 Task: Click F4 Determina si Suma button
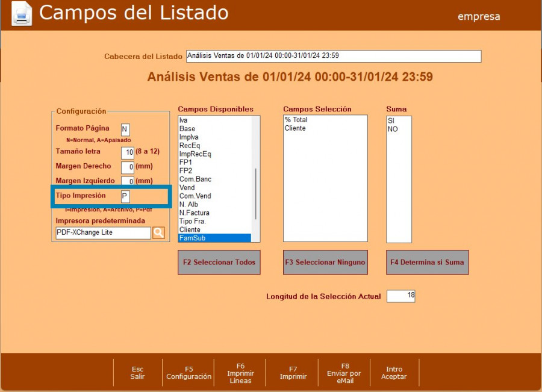coord(428,263)
